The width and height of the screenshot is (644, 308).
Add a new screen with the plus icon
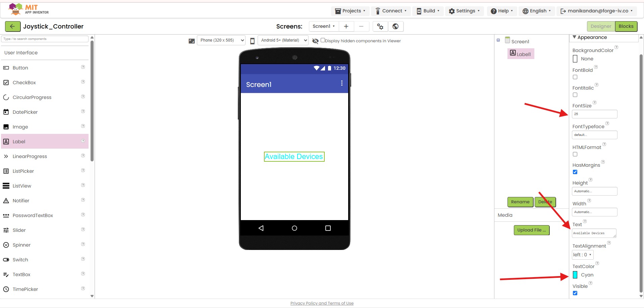click(x=346, y=26)
